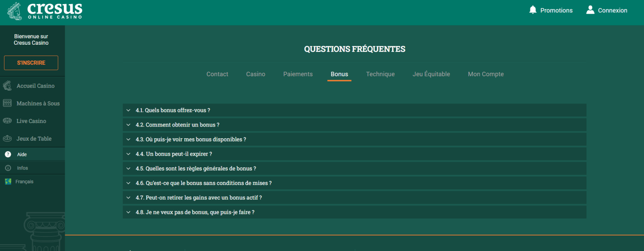Click the Aide question mark icon
The width and height of the screenshot is (644, 251).
click(8, 154)
